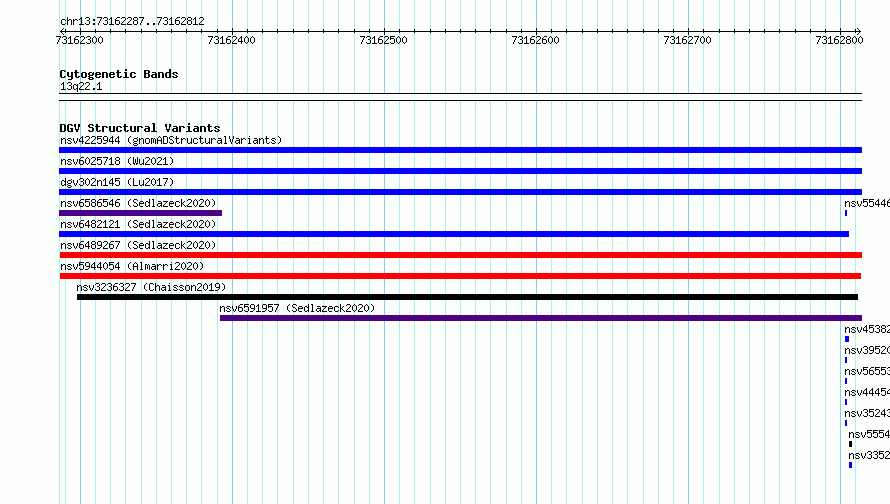The image size is (890, 504).
Task: Click the truncated nsv35243 label
Action: (x=867, y=413)
